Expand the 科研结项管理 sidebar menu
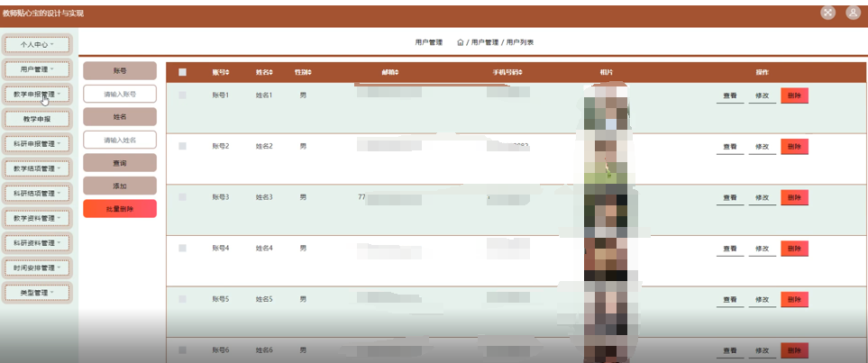The width and height of the screenshot is (868, 363). (x=37, y=193)
